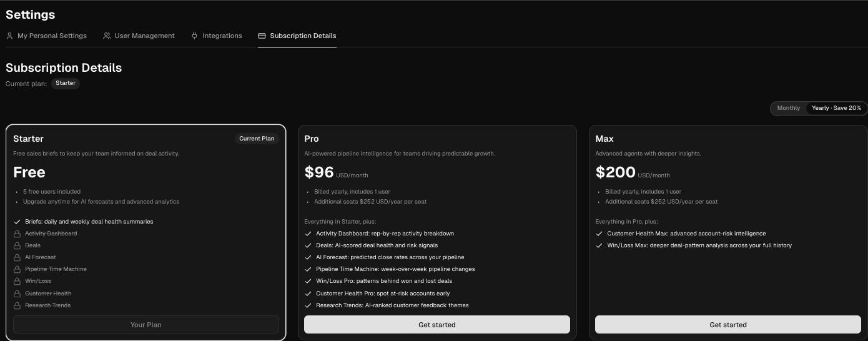Click the Current Plan badge on Starter card
Screen dimensions: 868x341
click(x=257, y=139)
